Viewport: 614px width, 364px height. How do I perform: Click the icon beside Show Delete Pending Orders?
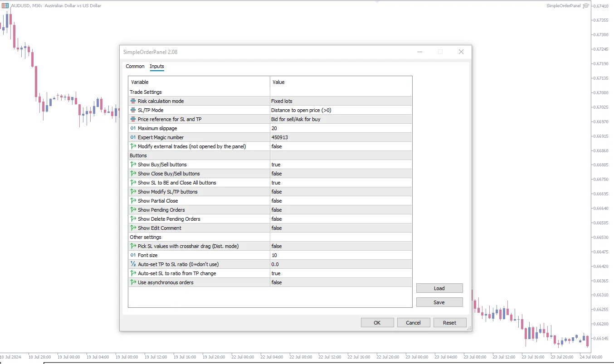coord(133,219)
